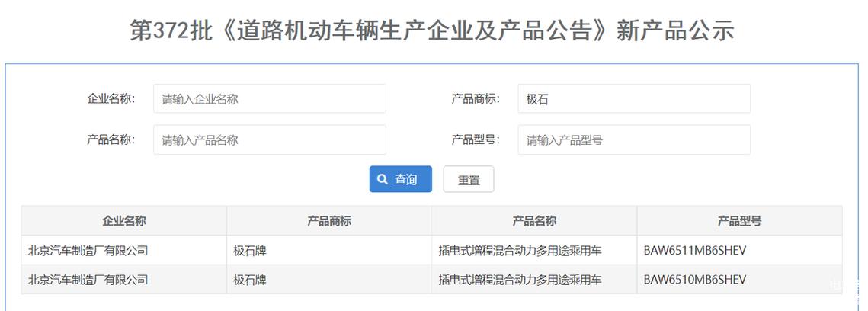
Task: Focus the 产品商标 field containing 极石
Action: (634, 99)
